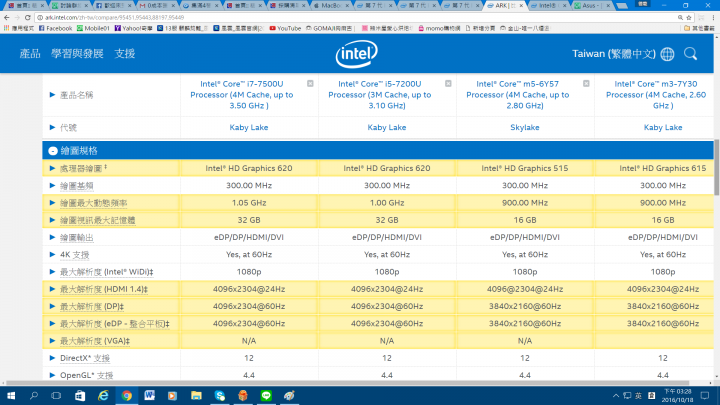Expand the 繪圖基頻 row arrow

click(x=52, y=186)
